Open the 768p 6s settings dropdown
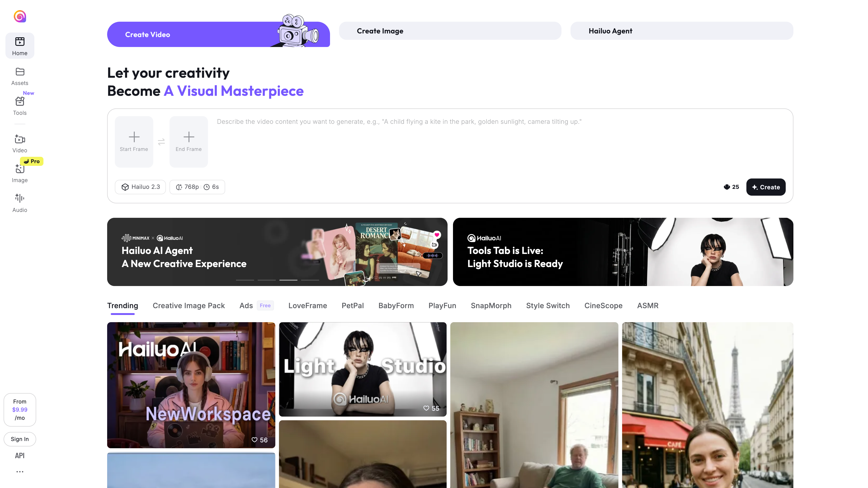This screenshot has height=488, width=868. [197, 187]
